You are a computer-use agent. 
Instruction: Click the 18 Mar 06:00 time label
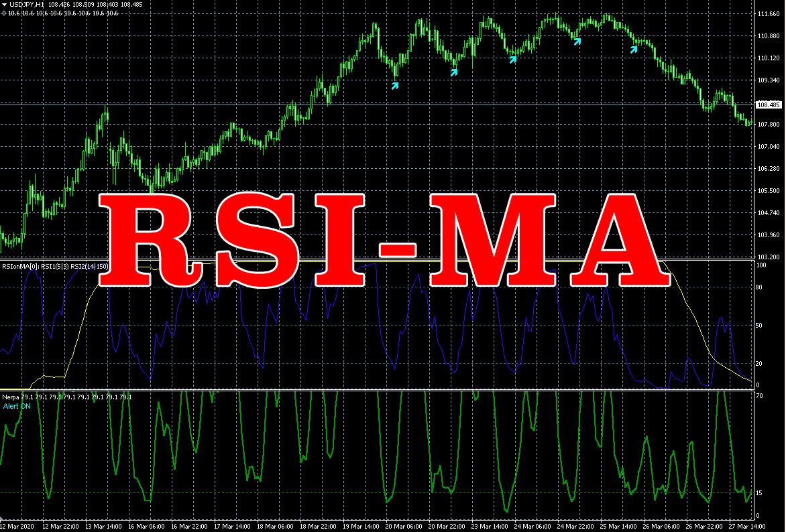click(x=275, y=526)
